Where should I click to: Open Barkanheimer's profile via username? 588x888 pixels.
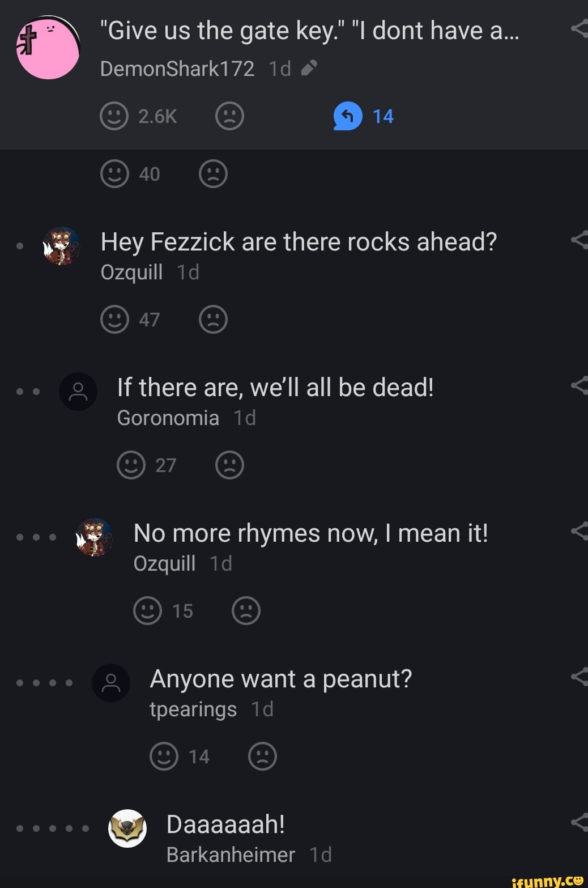coord(231,855)
